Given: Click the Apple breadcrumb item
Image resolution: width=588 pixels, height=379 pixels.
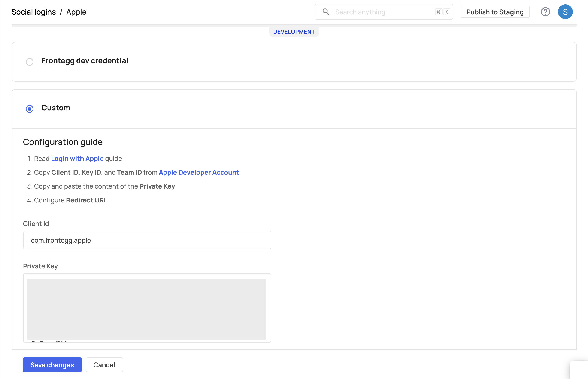Looking at the screenshot, I should click(76, 12).
